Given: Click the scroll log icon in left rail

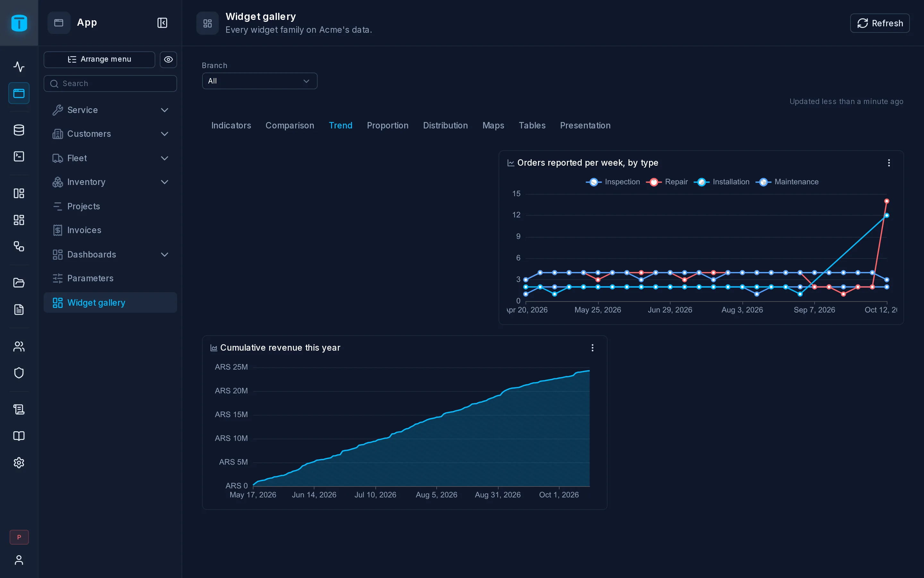Looking at the screenshot, I should pyautogui.click(x=19, y=409).
